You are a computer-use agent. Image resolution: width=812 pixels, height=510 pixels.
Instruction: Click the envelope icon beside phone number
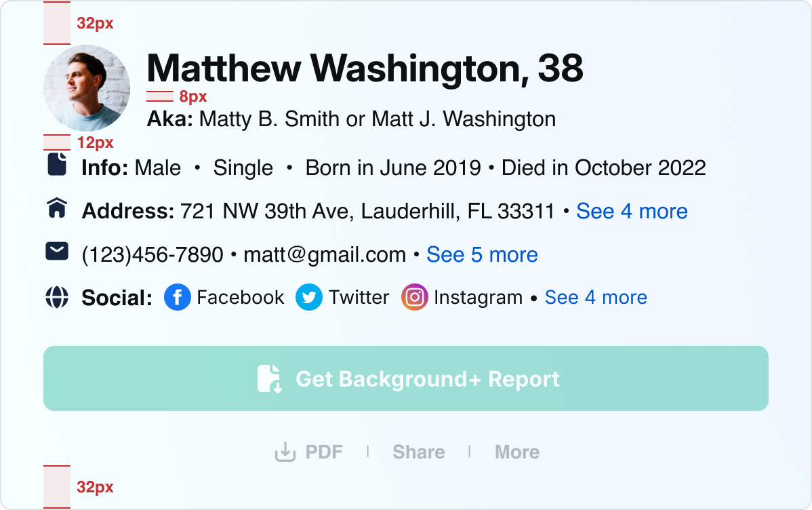point(57,252)
